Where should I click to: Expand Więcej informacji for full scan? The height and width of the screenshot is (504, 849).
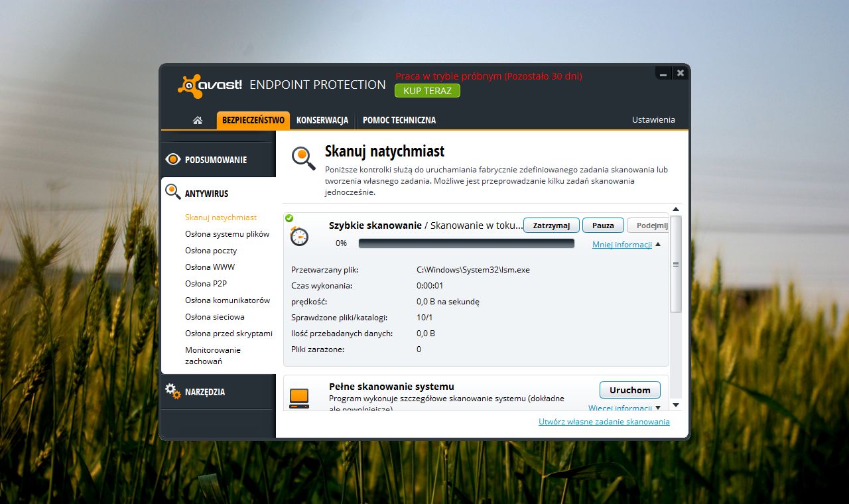coord(620,408)
